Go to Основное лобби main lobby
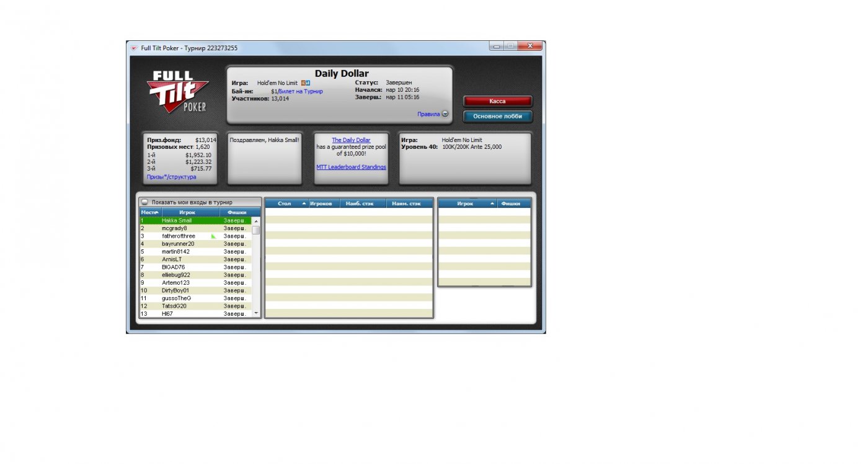Screen dimensions: 868x464 click(497, 116)
